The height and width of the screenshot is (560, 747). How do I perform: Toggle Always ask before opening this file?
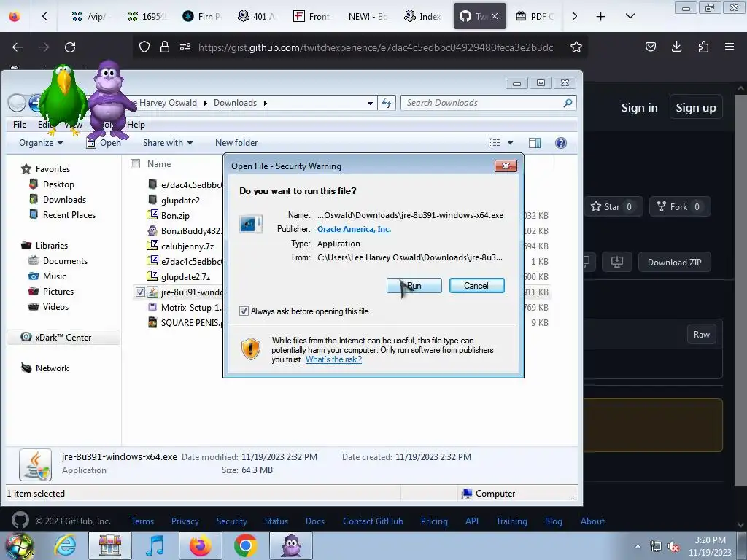click(244, 311)
